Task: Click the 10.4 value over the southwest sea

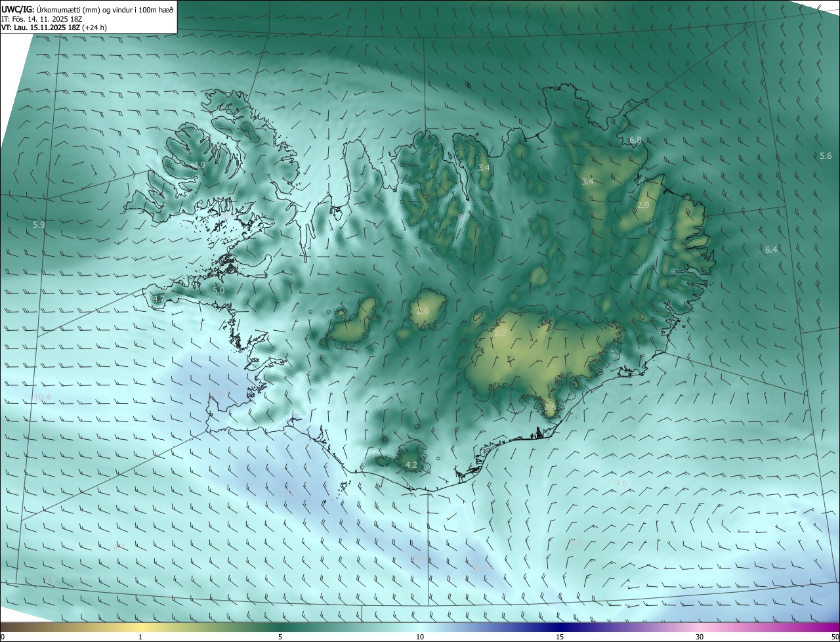Action: click(42, 397)
